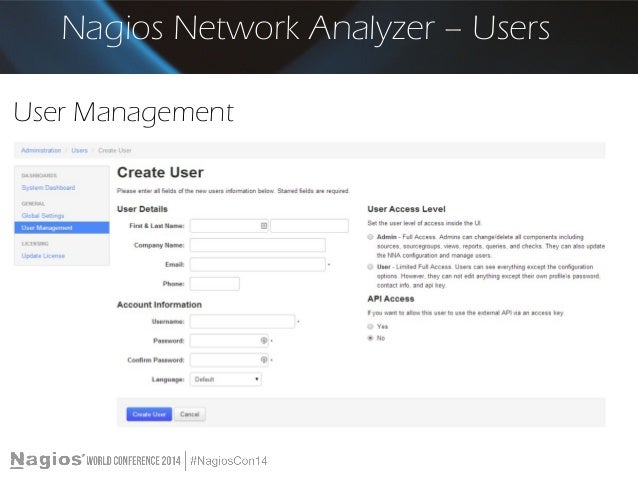Click the key icon in Password field
Screen dimensions: 638x479
pyautogui.click(x=264, y=341)
